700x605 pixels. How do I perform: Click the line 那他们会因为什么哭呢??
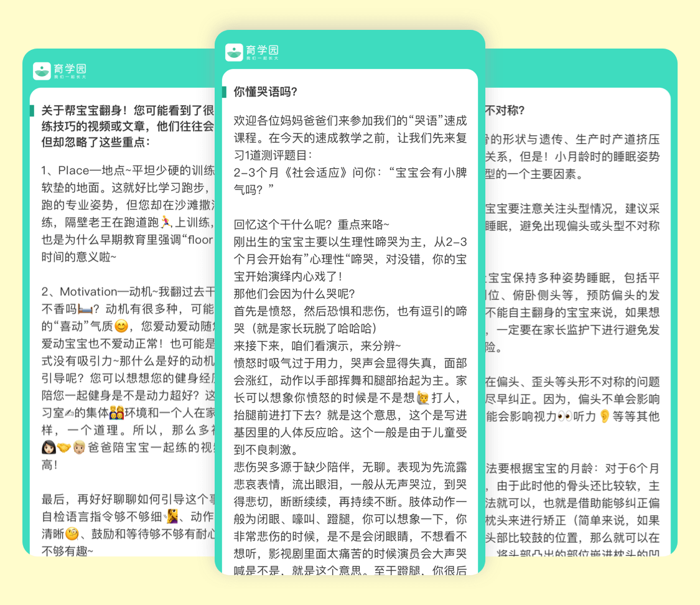click(294, 293)
